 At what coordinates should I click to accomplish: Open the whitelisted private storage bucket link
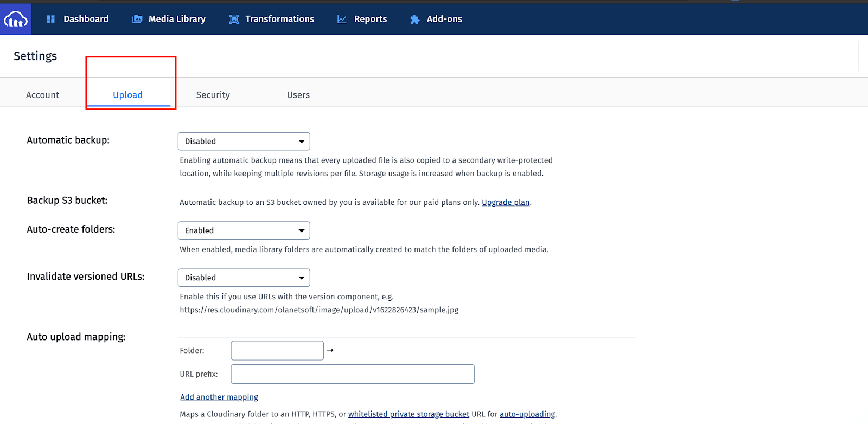click(x=409, y=414)
